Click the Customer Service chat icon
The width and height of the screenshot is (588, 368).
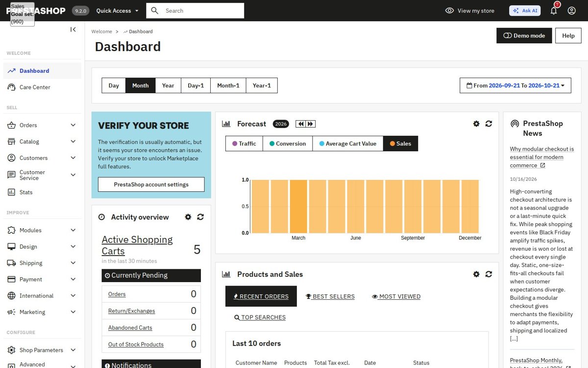tap(11, 175)
